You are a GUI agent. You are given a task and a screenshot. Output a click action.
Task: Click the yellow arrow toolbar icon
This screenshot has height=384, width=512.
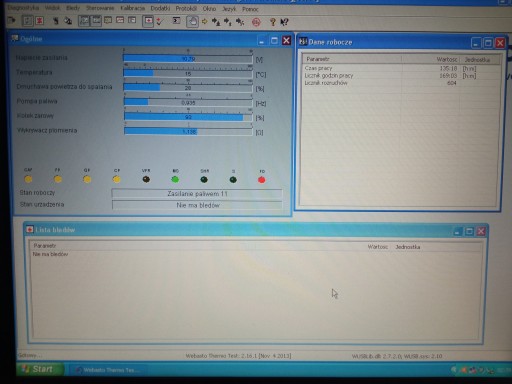coord(204,22)
